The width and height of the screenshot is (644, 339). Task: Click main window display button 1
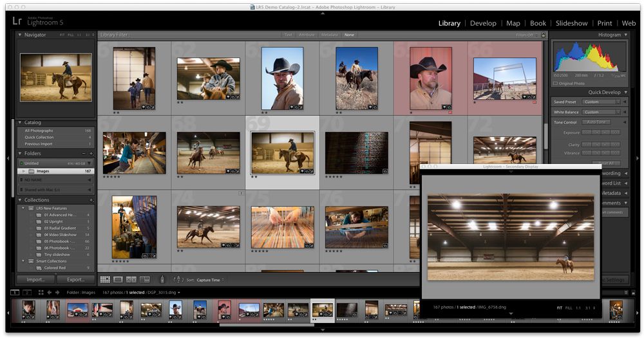pos(15,293)
